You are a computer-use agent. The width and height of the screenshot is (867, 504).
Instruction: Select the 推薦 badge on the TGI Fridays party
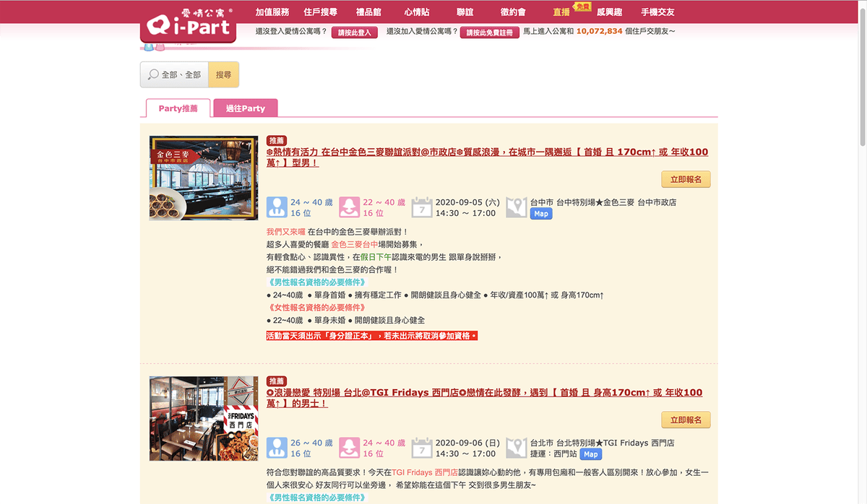coord(277,381)
